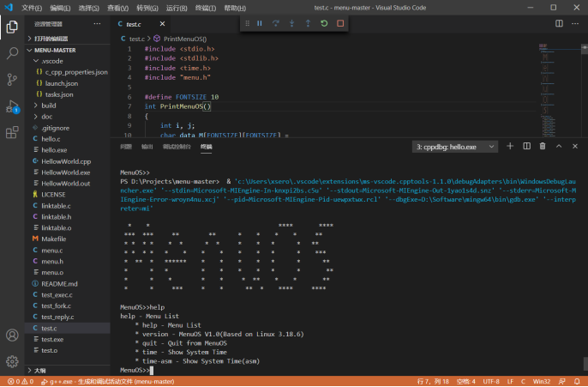588x387 pixels.
Task: Open the Search view in activity bar
Action: (12, 53)
